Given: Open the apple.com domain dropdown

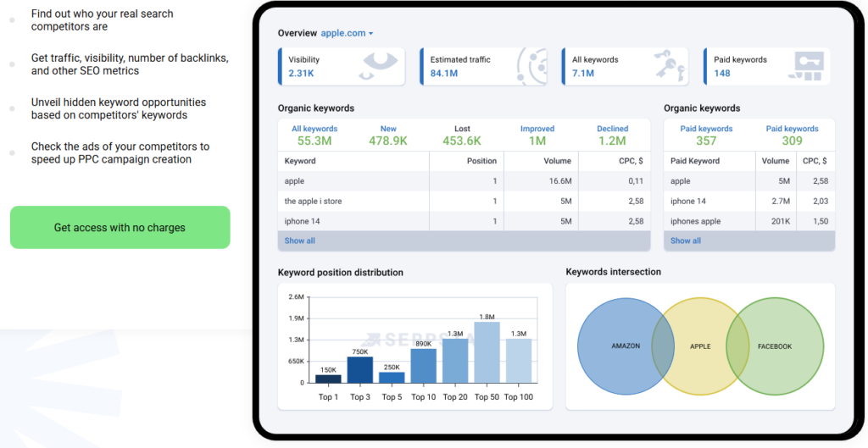Looking at the screenshot, I should click(347, 33).
